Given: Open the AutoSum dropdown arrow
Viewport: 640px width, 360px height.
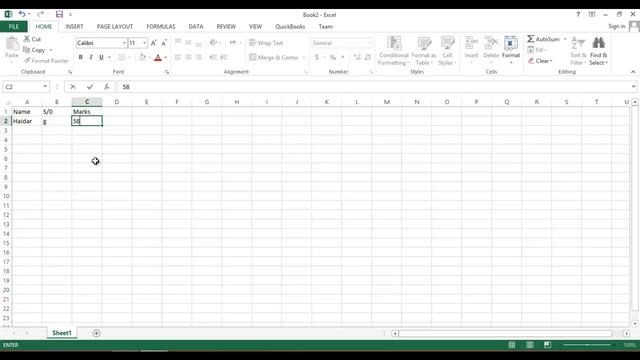Looking at the screenshot, I should [x=565, y=39].
